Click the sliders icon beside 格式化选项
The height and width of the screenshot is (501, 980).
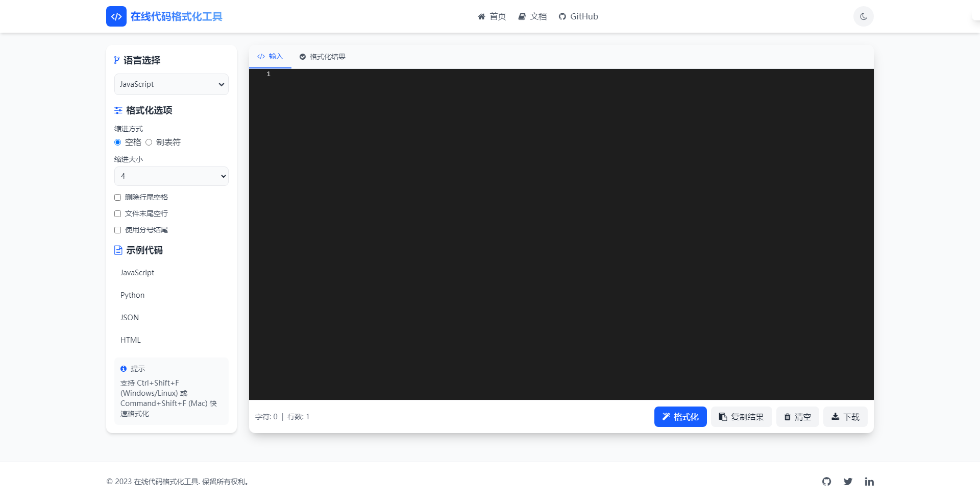(x=118, y=110)
